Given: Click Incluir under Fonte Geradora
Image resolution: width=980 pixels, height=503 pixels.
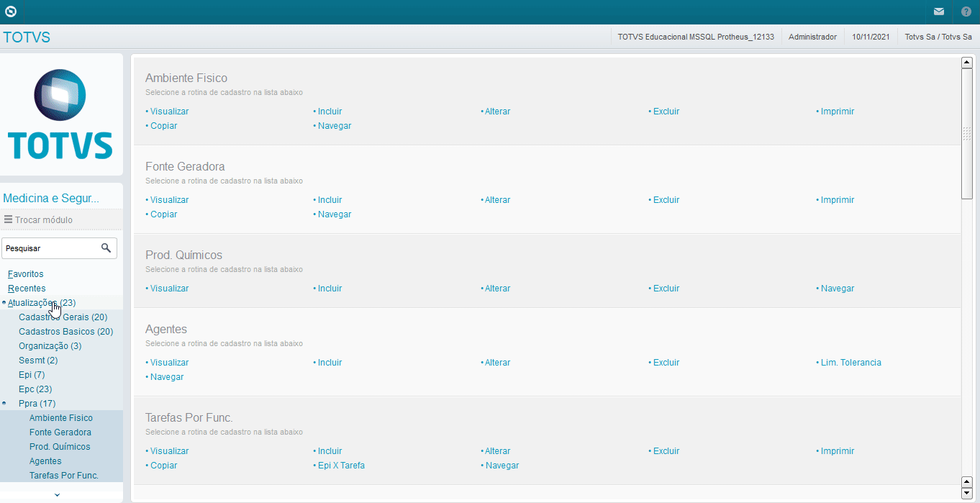Looking at the screenshot, I should (x=330, y=200).
